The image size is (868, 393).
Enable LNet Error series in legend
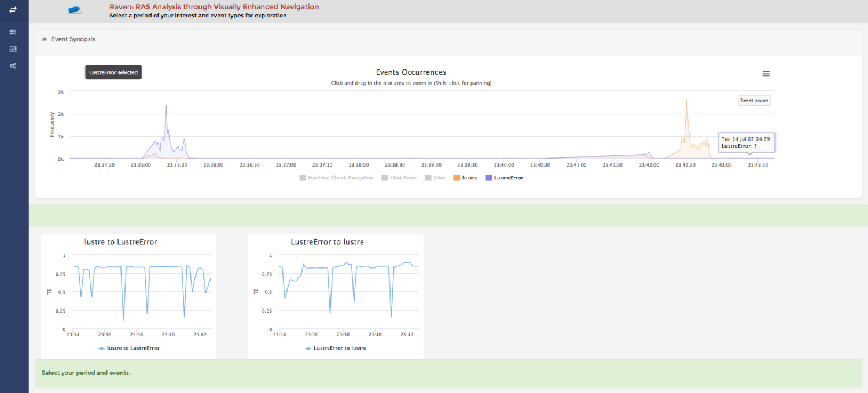tap(402, 178)
